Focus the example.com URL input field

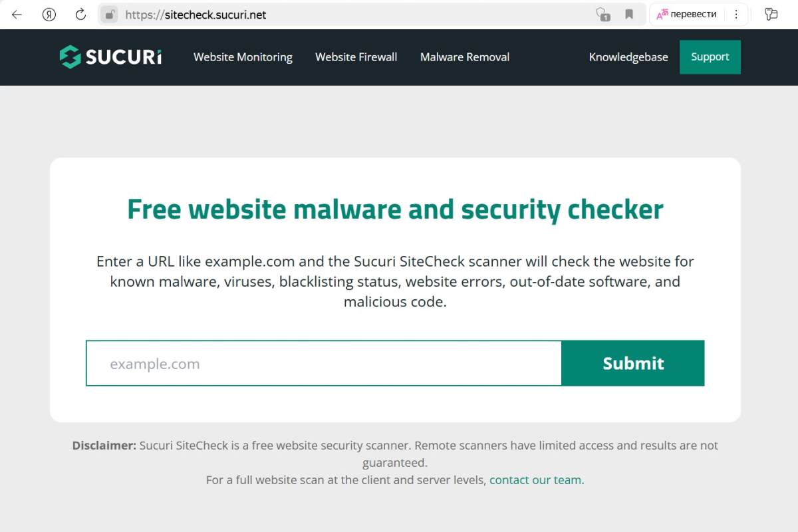tap(324, 363)
